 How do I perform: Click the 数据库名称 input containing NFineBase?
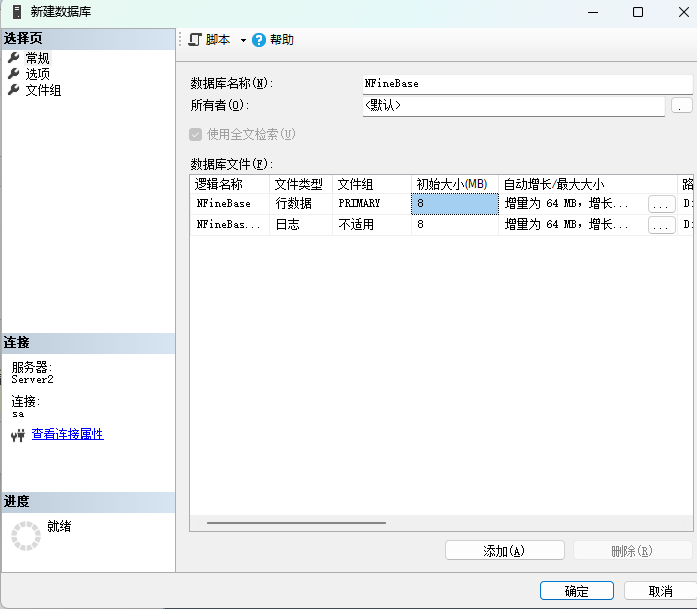click(528, 84)
